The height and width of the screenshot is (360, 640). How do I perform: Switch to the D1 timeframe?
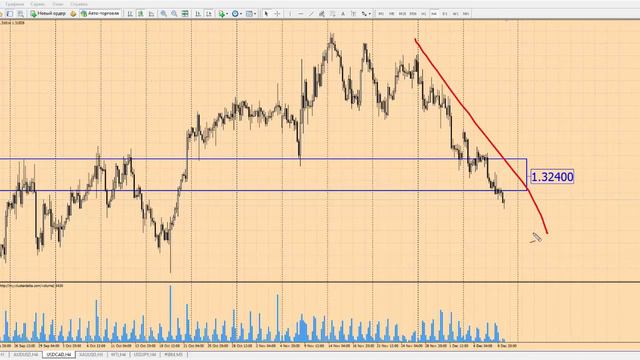point(445,13)
